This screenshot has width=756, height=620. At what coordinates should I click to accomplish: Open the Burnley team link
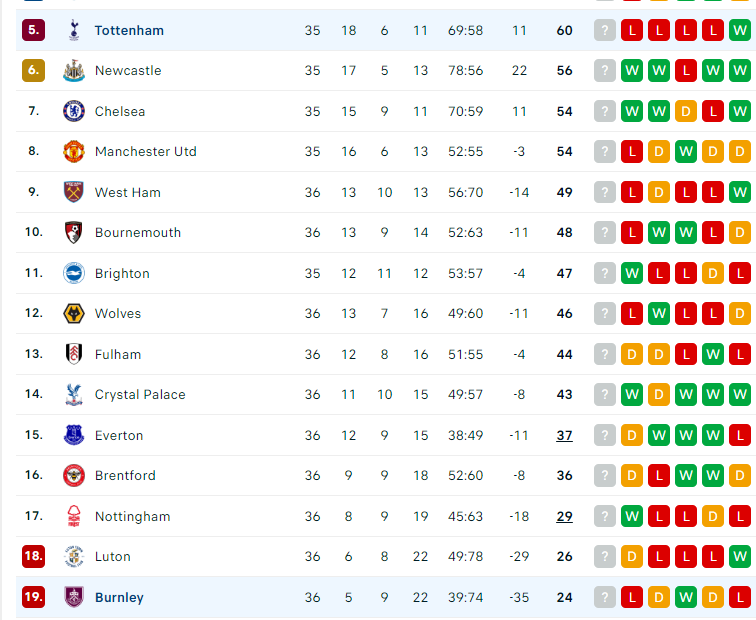[x=119, y=597]
